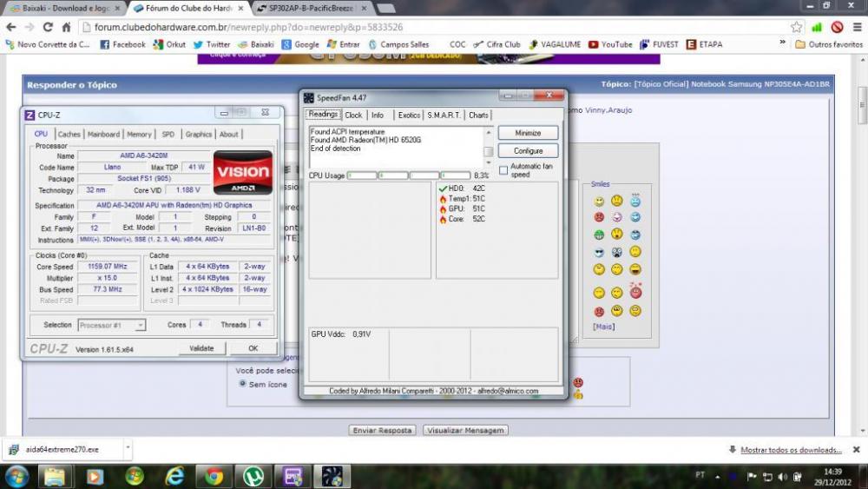
Task: Select the 'Sem ícone' radio button
Action: coord(242,384)
